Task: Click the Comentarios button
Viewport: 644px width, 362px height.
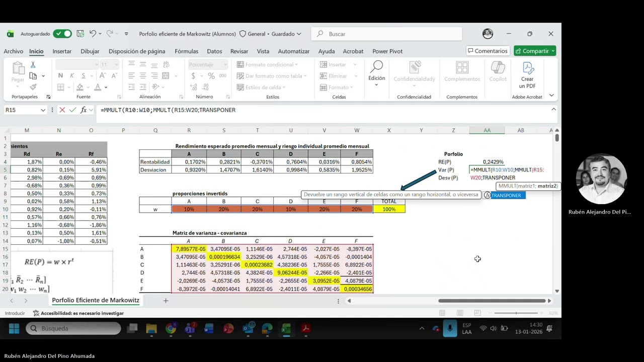Action: point(487,51)
